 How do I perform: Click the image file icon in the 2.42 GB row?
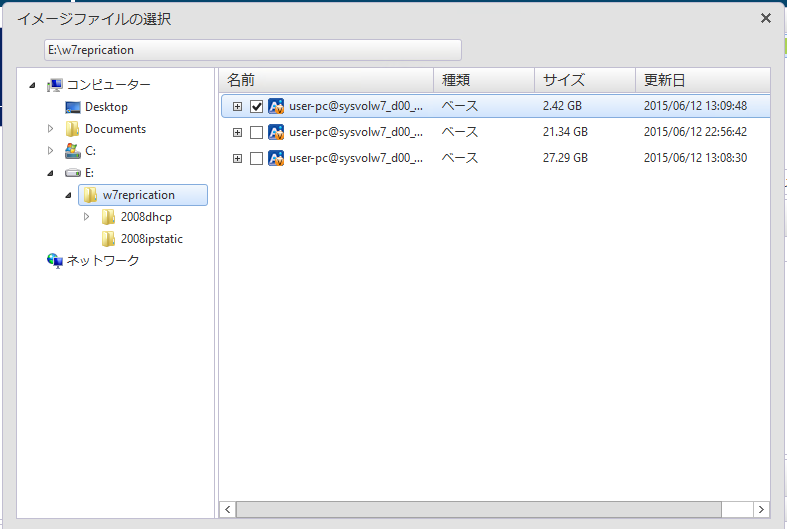coord(276,106)
